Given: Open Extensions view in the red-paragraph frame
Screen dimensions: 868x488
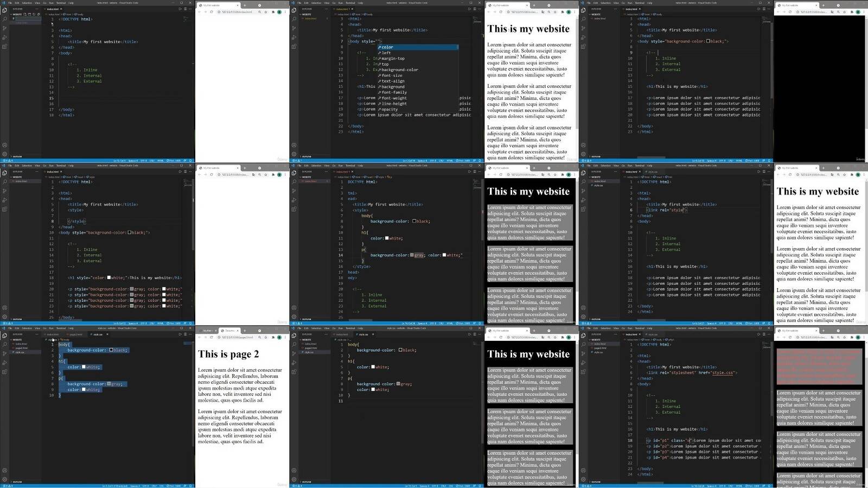Looking at the screenshot, I should [x=583, y=372].
